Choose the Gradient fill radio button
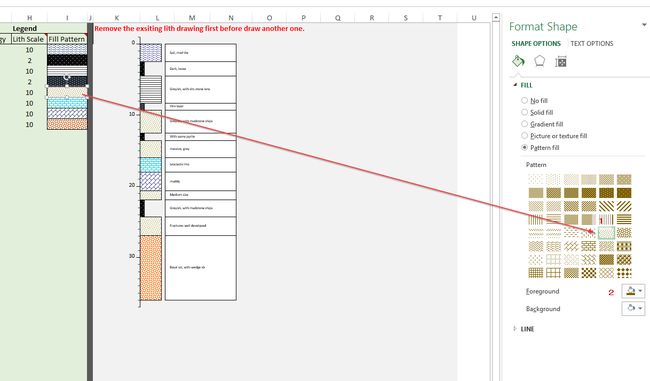Viewport: 650px width, 381px height. coord(524,124)
